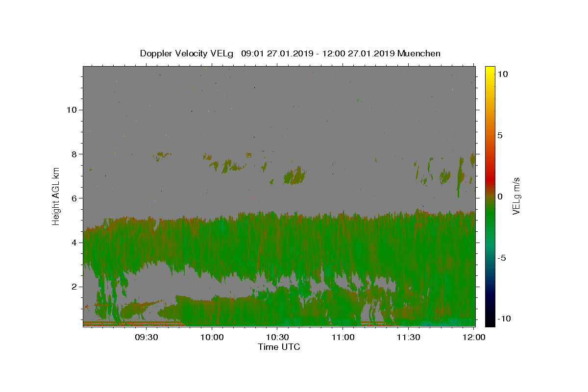The image size is (588, 392).
Task: Click the colorbar tick label 0
Action: pos(500,196)
